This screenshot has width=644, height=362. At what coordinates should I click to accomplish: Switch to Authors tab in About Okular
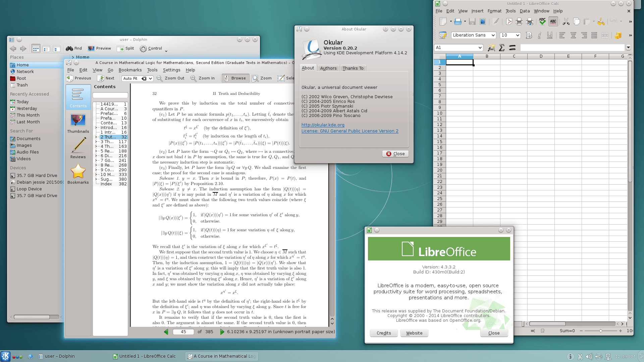328,68
